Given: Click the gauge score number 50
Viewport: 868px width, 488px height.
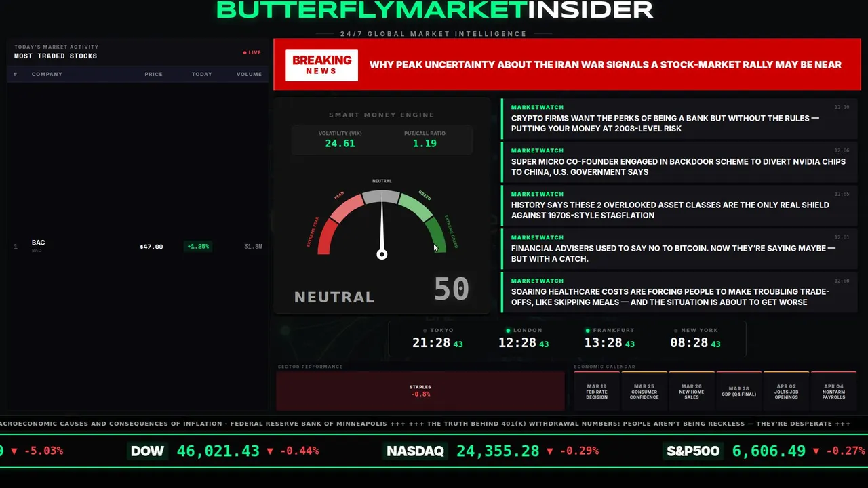Looking at the screenshot, I should tap(452, 289).
